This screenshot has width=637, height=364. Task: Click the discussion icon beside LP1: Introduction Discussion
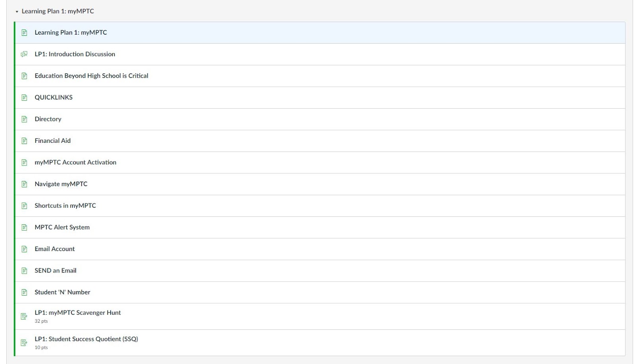[x=24, y=54]
